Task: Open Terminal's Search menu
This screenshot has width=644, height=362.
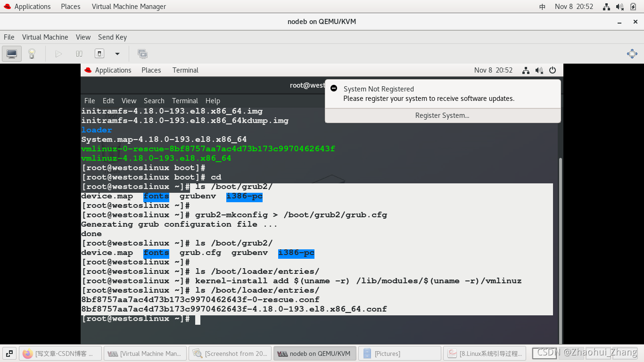Action: click(x=154, y=100)
